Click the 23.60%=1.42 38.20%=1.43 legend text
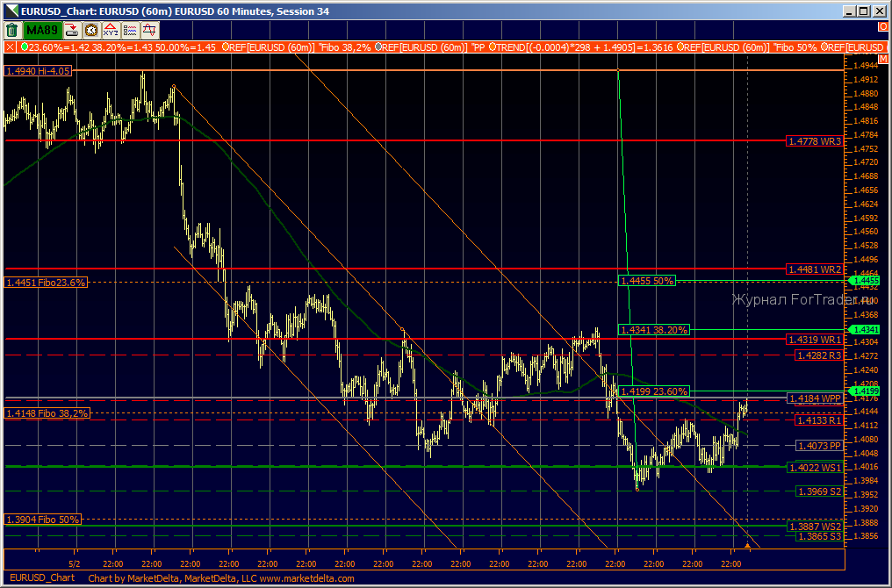The image size is (892, 588). 122,47
